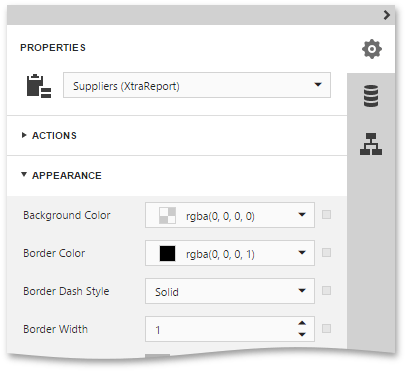Open the Properties gear tab
Screen dimensions: 408x374
coord(372,49)
